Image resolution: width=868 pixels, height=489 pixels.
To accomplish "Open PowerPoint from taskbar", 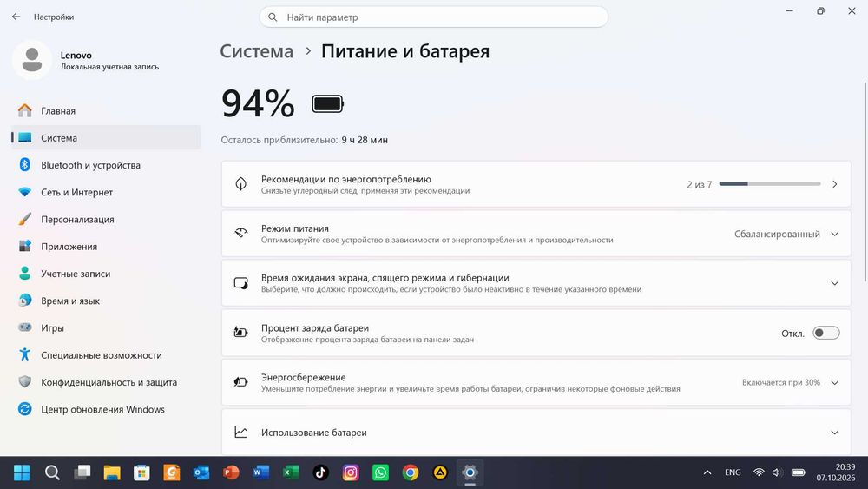I will click(232, 472).
